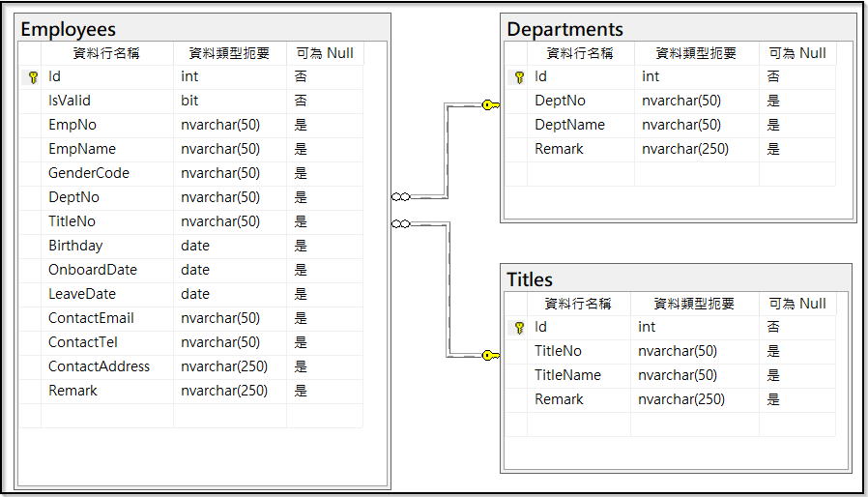Screen dimensions: 868x497
Task: Select the Remark column name in Titles
Action: click(559, 399)
